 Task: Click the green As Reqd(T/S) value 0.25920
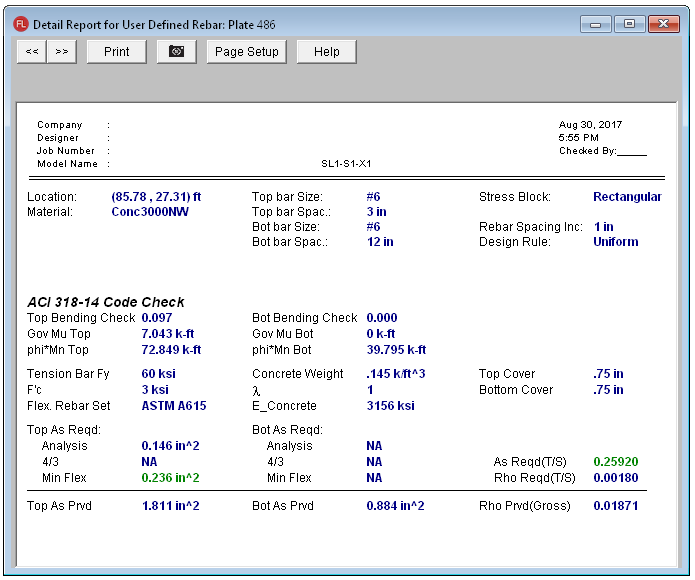(616, 462)
